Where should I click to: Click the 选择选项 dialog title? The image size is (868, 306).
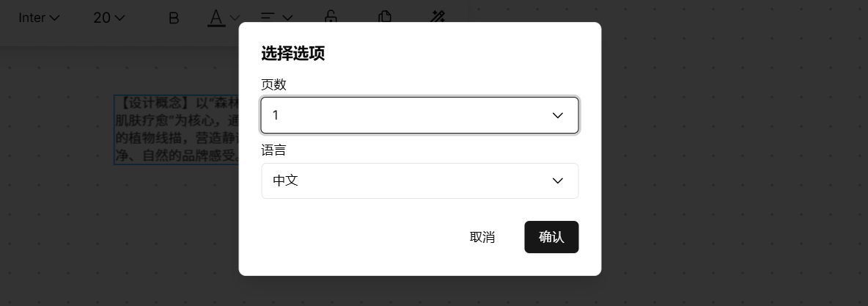(x=293, y=54)
